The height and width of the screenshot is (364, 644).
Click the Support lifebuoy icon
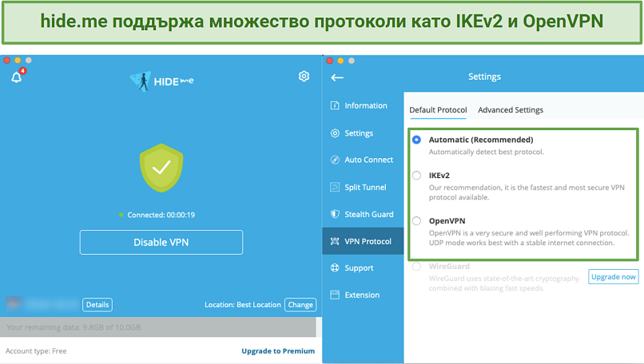[x=335, y=268]
